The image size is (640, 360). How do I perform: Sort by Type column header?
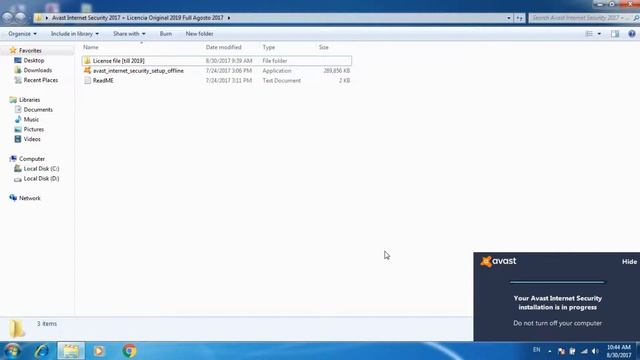tap(269, 47)
